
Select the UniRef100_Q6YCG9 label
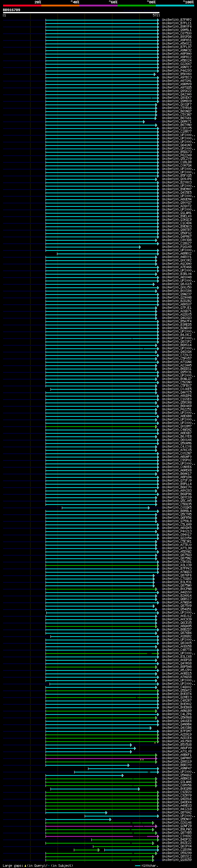pos(176,497)
